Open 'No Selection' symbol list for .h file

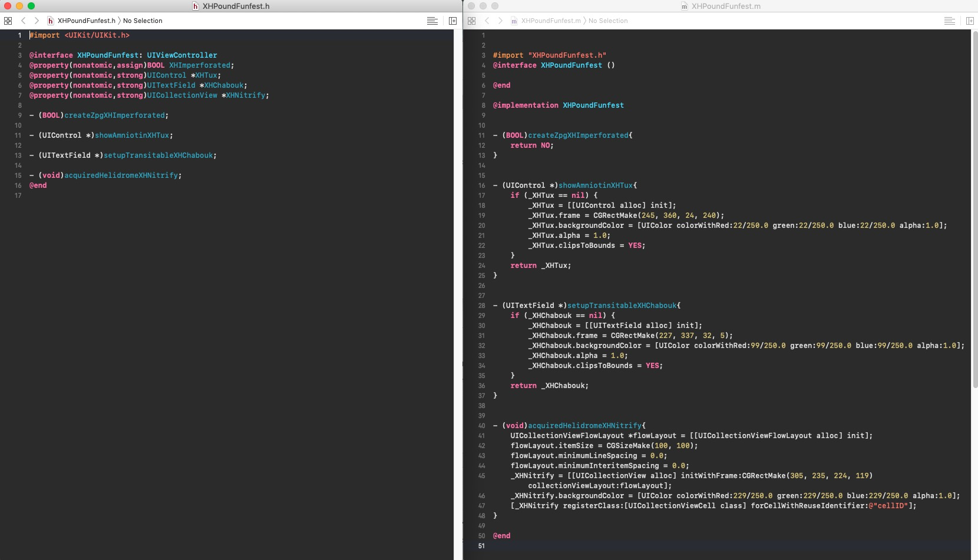[x=143, y=21]
